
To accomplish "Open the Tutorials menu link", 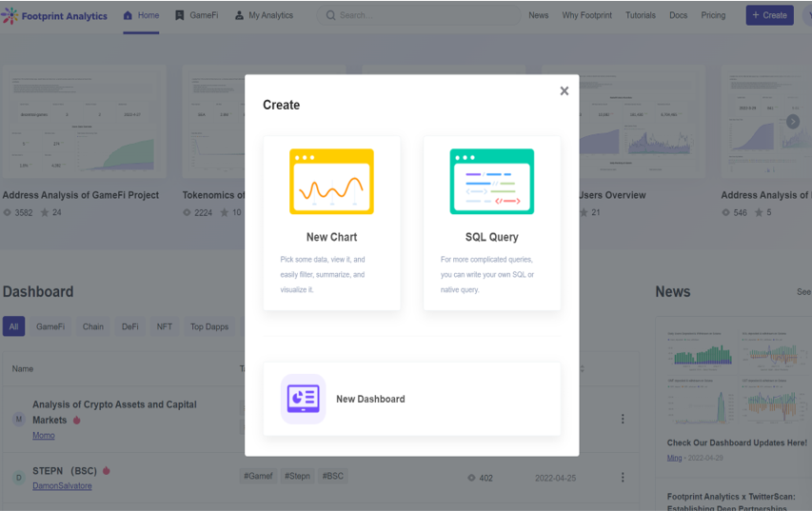I will tap(640, 15).
